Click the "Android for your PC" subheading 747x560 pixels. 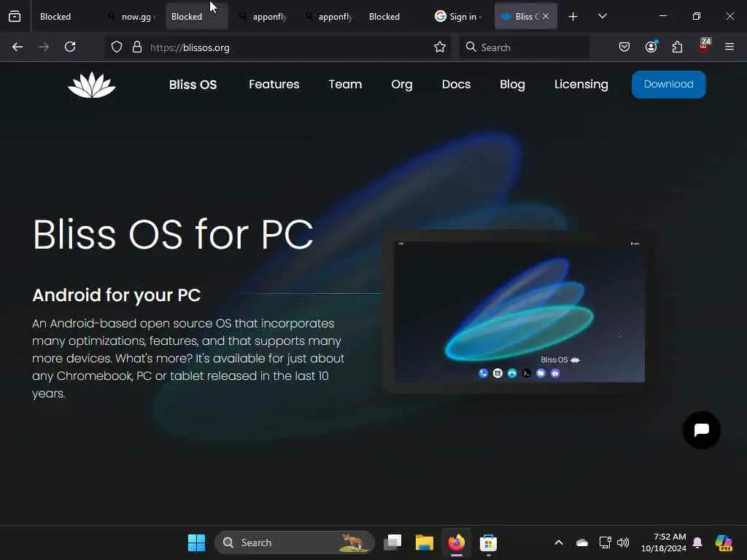coord(117,295)
